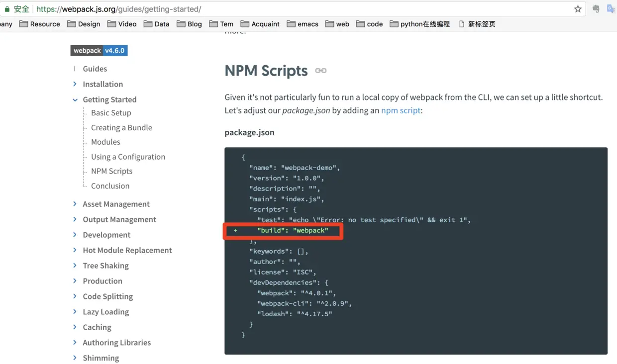The height and width of the screenshot is (364, 617).
Task: Select the red highlight around the build line
Action: [x=283, y=230]
